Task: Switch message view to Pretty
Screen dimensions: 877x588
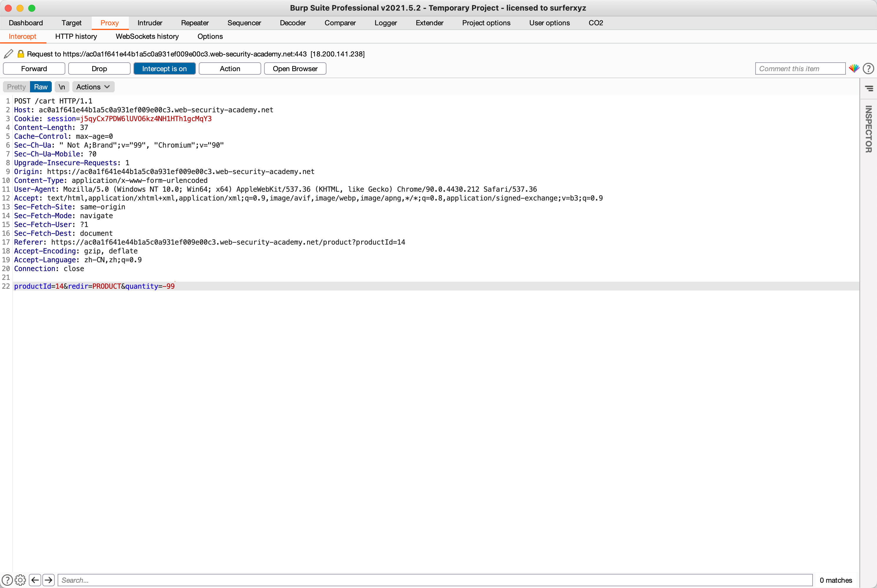Action: pyautogui.click(x=16, y=87)
